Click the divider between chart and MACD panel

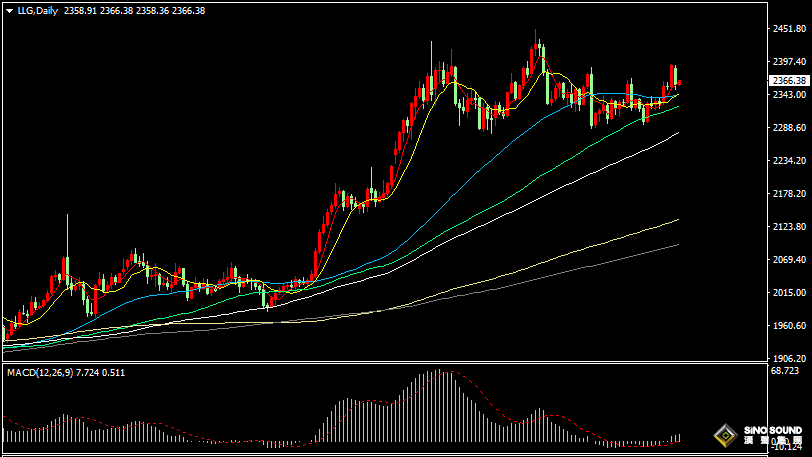pos(380,363)
